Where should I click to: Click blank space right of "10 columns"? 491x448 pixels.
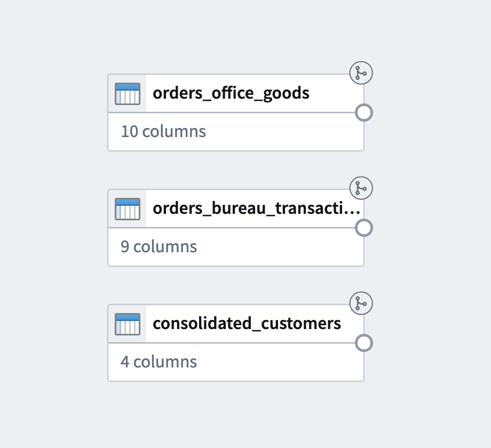[x=283, y=132]
